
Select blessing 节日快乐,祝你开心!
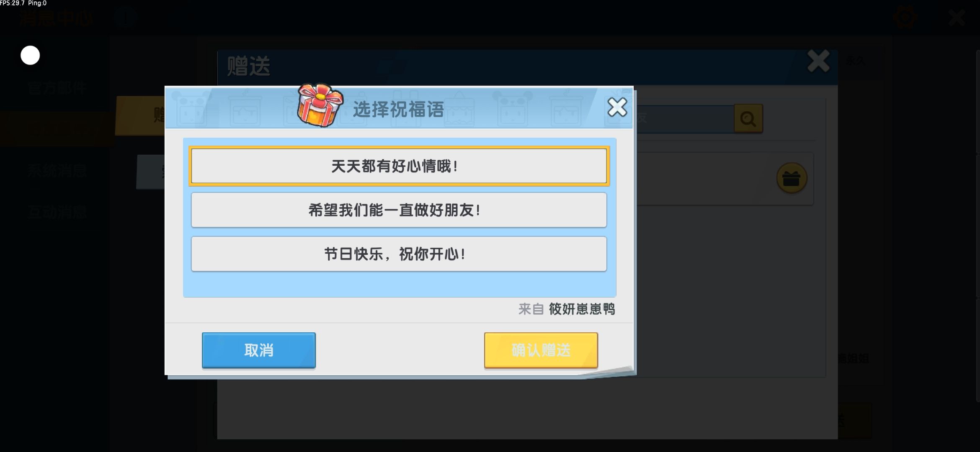pos(399,254)
